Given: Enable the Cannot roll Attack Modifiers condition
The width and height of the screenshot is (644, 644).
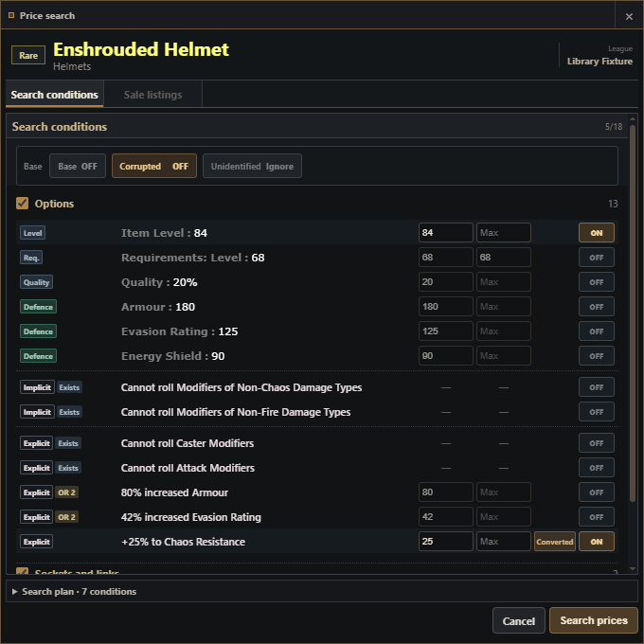Looking at the screenshot, I should [597, 468].
